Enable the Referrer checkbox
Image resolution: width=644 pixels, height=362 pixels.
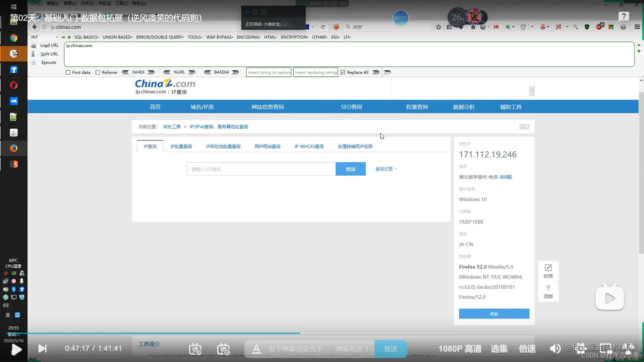(98, 72)
